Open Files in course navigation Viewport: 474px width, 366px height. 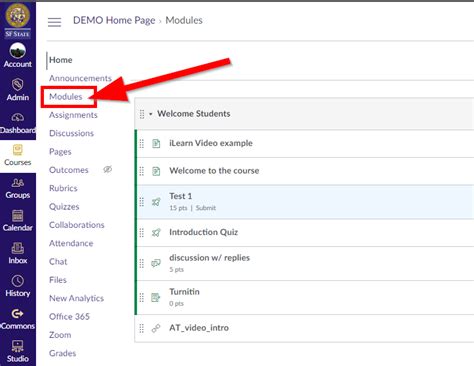[x=58, y=280]
